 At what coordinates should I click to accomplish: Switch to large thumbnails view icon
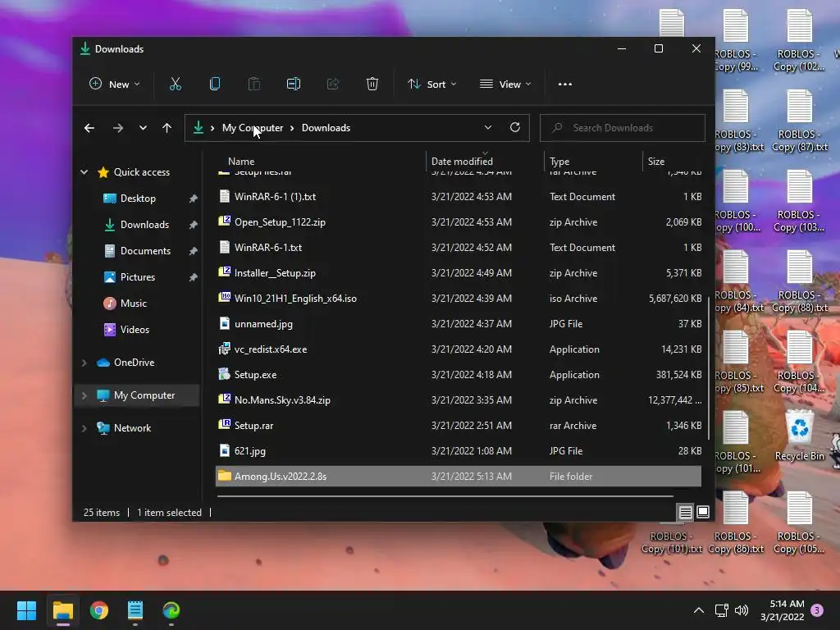click(703, 512)
